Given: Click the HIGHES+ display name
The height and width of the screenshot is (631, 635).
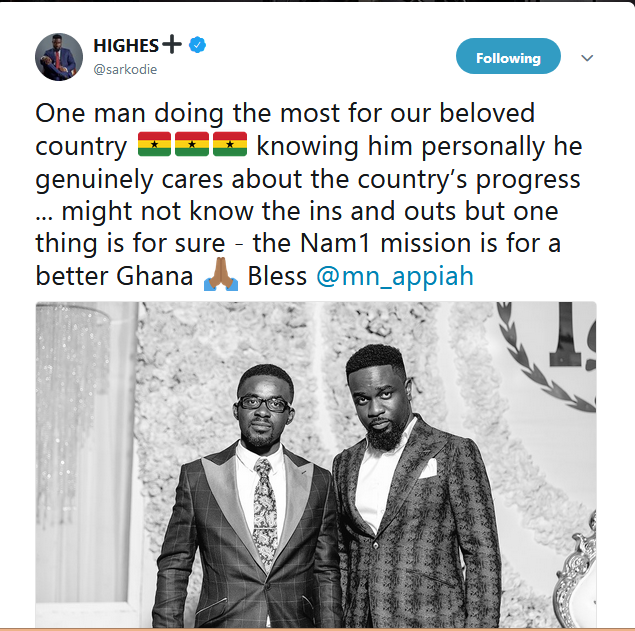Looking at the screenshot, I should (138, 45).
